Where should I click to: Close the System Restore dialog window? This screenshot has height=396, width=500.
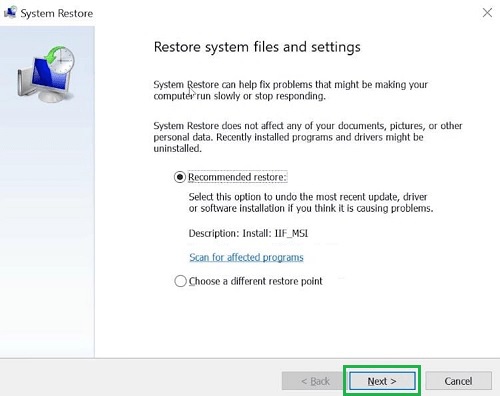(487, 13)
